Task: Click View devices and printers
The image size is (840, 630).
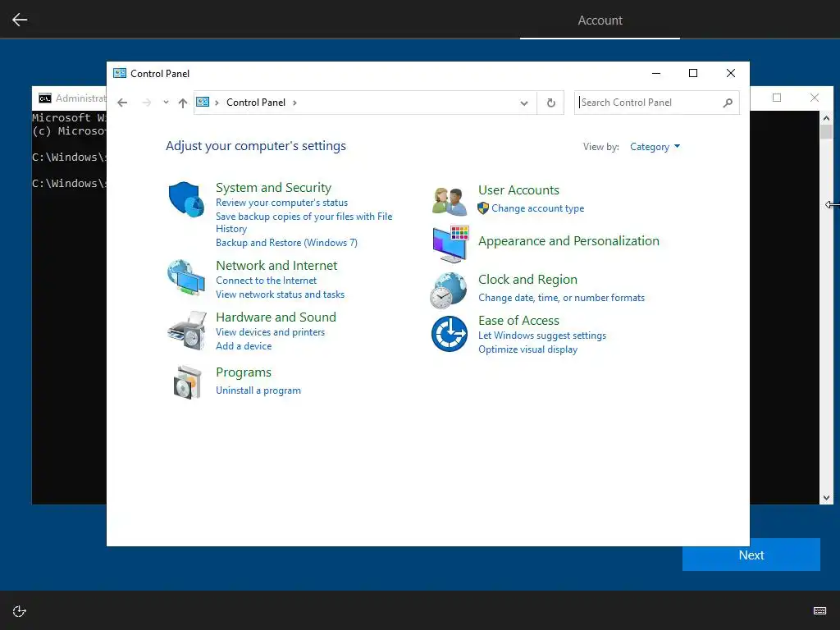Action: [270, 332]
